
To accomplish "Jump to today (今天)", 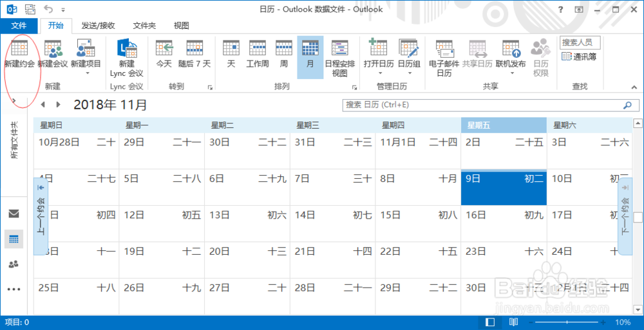I will pyautogui.click(x=164, y=54).
